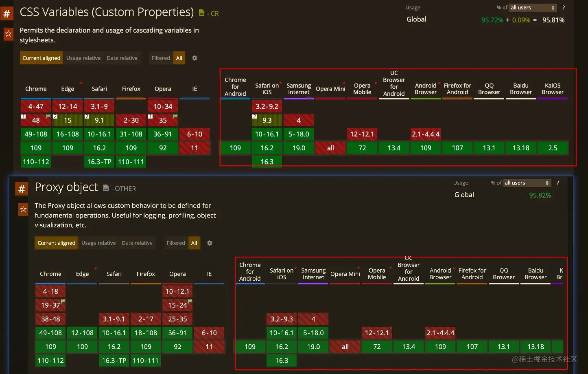Click Safari version 3.1-9.1 cell
588x374 pixels.
tap(114, 319)
